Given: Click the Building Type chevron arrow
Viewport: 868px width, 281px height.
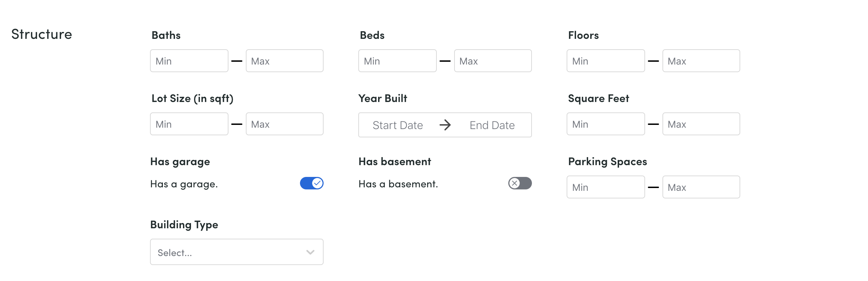Looking at the screenshot, I should click(310, 252).
